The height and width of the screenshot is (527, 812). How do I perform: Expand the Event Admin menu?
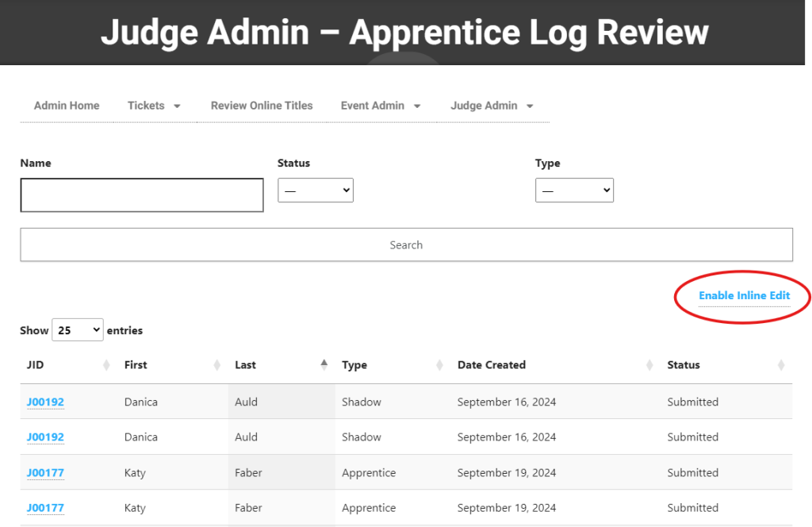pyautogui.click(x=380, y=106)
